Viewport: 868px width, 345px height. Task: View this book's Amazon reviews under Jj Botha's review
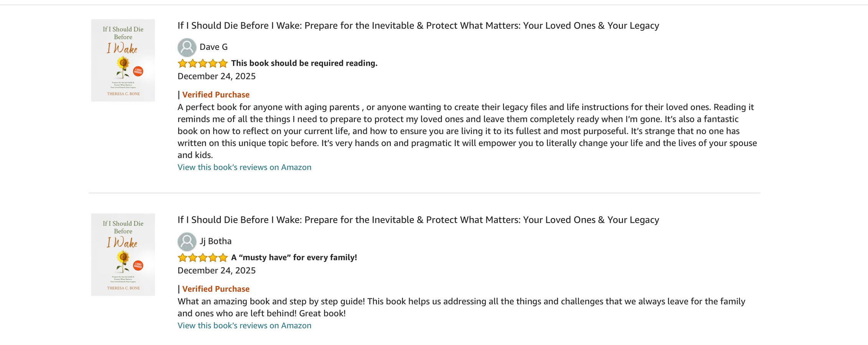click(x=244, y=326)
